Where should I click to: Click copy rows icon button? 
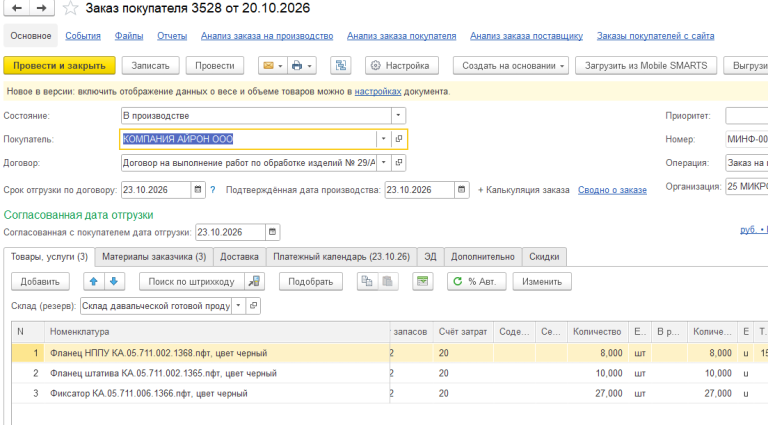tap(367, 282)
